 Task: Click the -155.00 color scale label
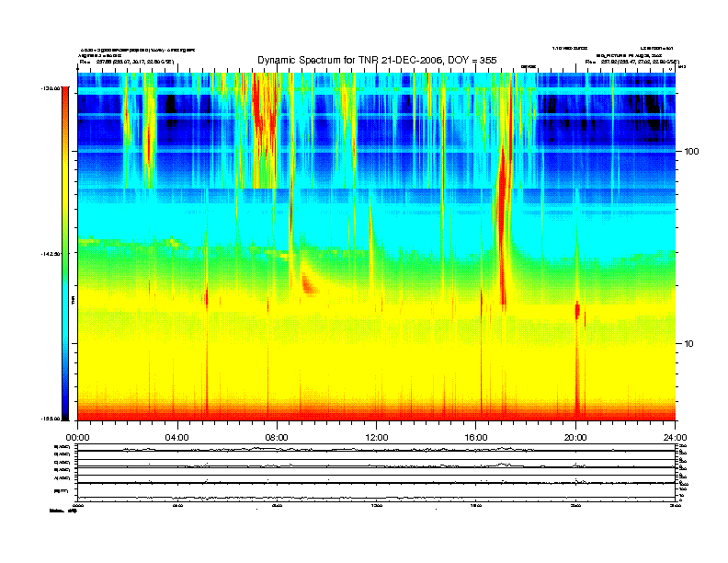pos(51,419)
